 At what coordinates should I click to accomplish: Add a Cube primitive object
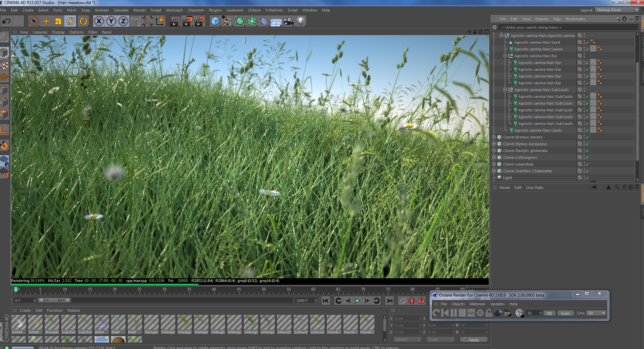click(215, 21)
